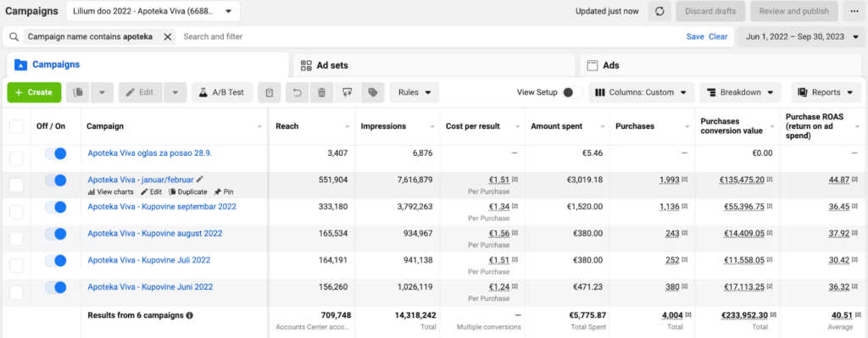
Task: Check the select-all checkbox in table header
Action: tap(16, 127)
